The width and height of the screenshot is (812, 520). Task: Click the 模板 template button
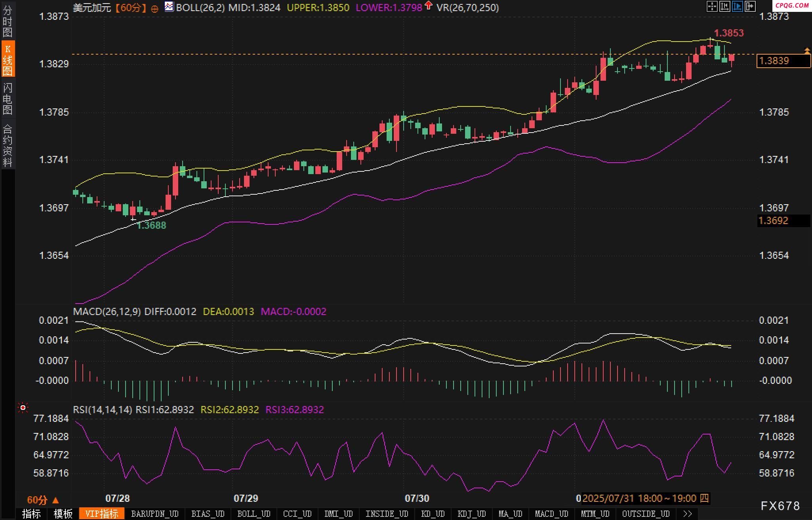point(63,514)
